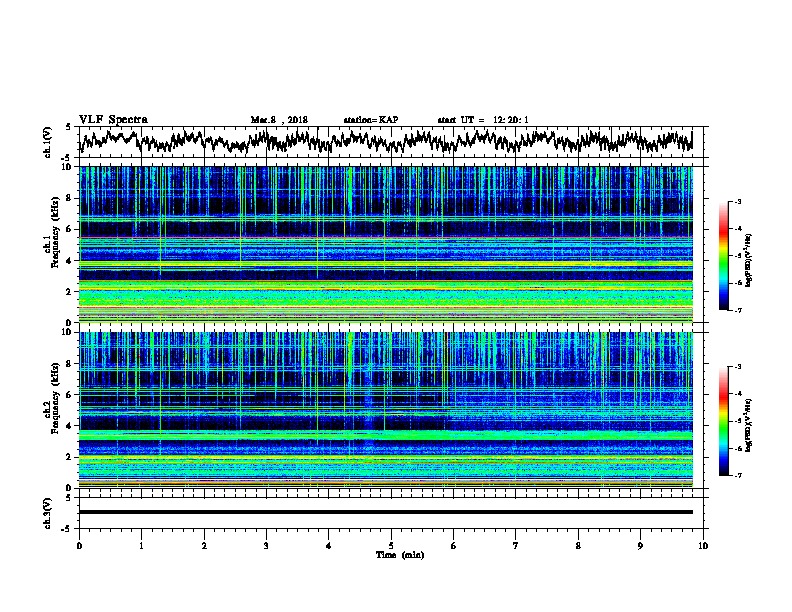792x612 pixels.
Task: Click the '10' frequency tick of ch.1 spectrogram
Action: coord(68,167)
